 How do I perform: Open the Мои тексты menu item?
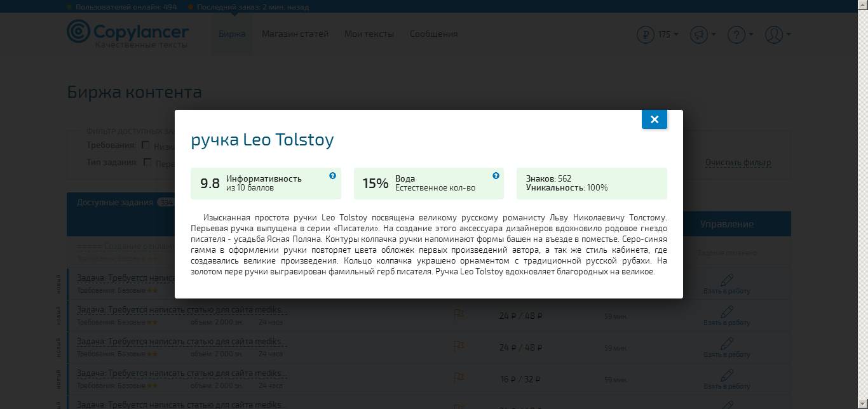(x=369, y=34)
